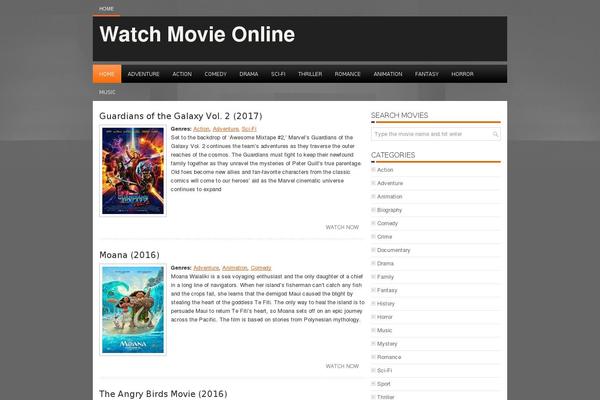Open Fantasy in Categories sidebar
This screenshot has height=400, width=600.
tap(387, 291)
